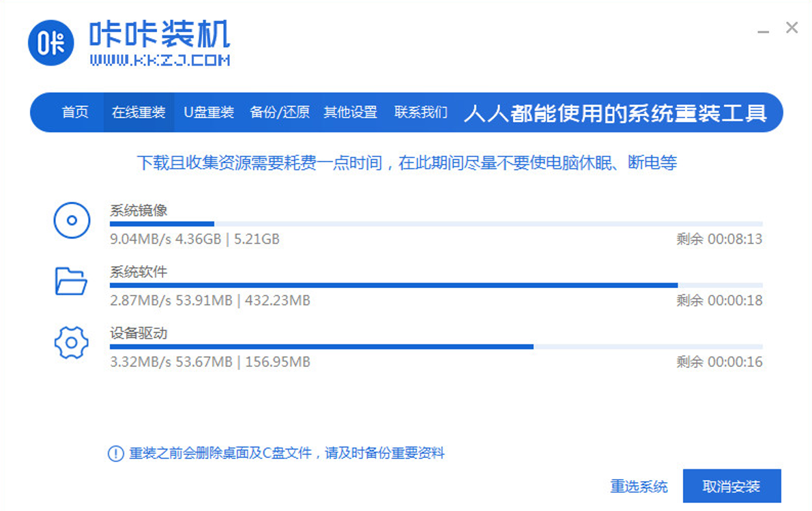Switch to the U盘重装 tab
The image size is (812, 511).
pyautogui.click(x=209, y=113)
